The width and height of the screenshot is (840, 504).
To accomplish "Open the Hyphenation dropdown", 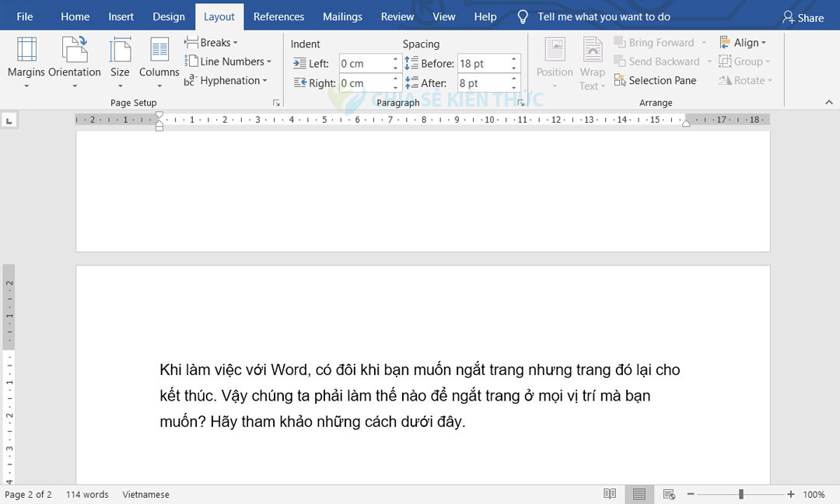I will (229, 80).
